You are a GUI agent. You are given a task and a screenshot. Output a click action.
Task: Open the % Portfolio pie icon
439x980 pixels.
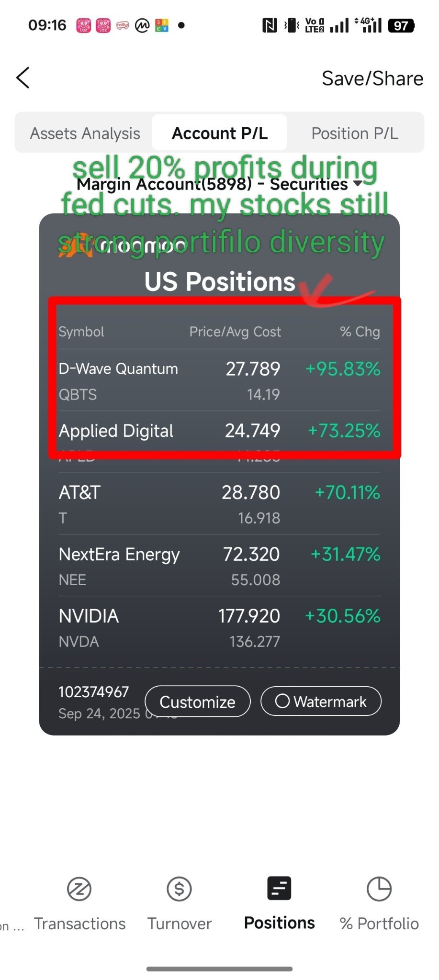379,889
